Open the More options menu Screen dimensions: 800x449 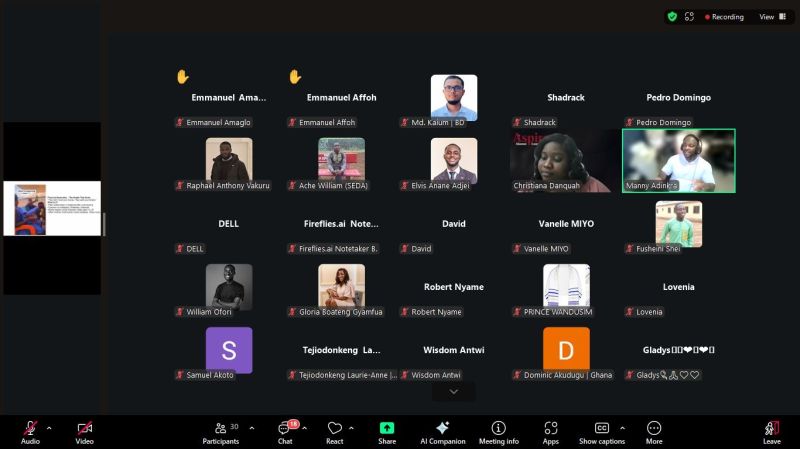(654, 433)
